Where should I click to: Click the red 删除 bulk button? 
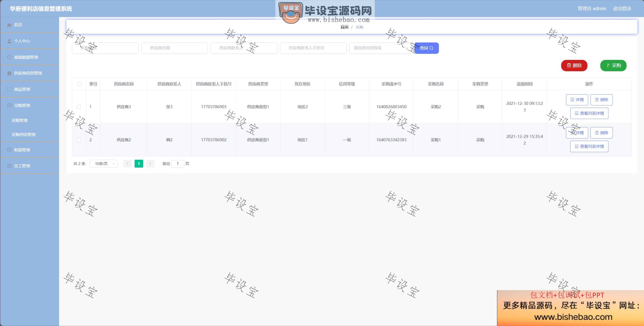click(x=574, y=65)
